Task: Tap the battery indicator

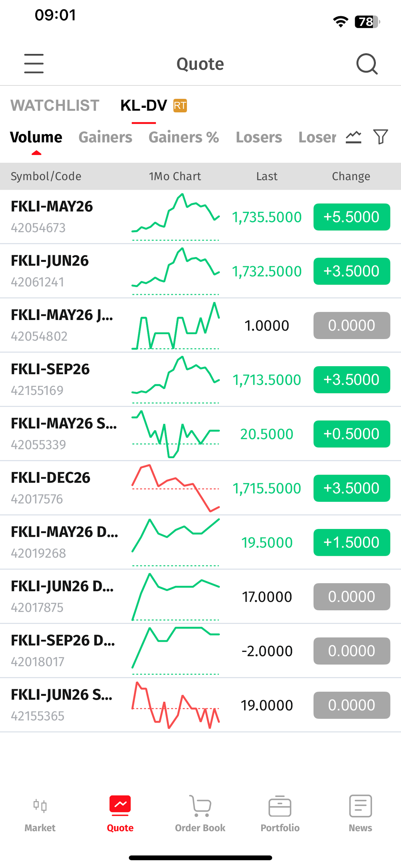Action: click(367, 22)
